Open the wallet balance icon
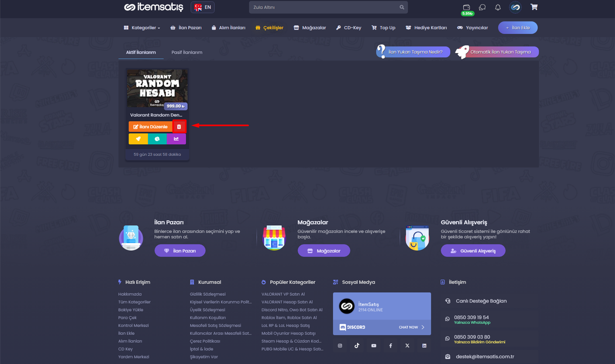Image resolution: width=615 pixels, height=364 pixels. [x=467, y=7]
